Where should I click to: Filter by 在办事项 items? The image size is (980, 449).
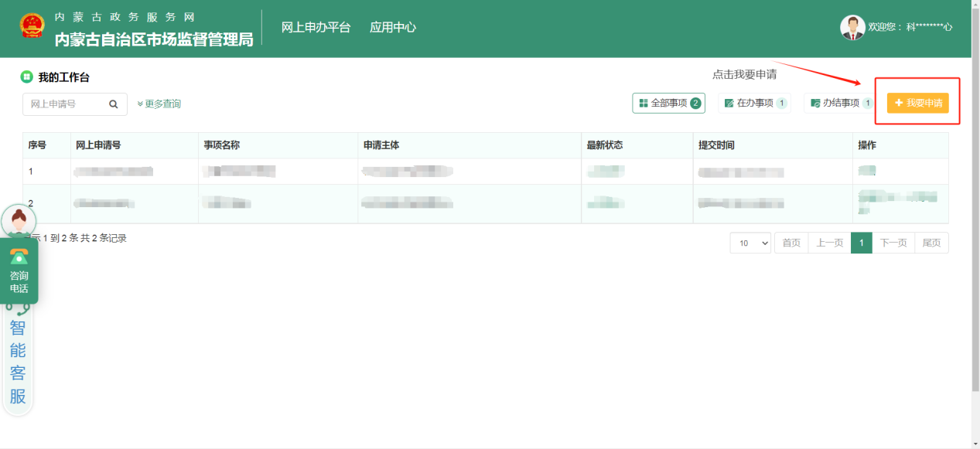pos(754,104)
